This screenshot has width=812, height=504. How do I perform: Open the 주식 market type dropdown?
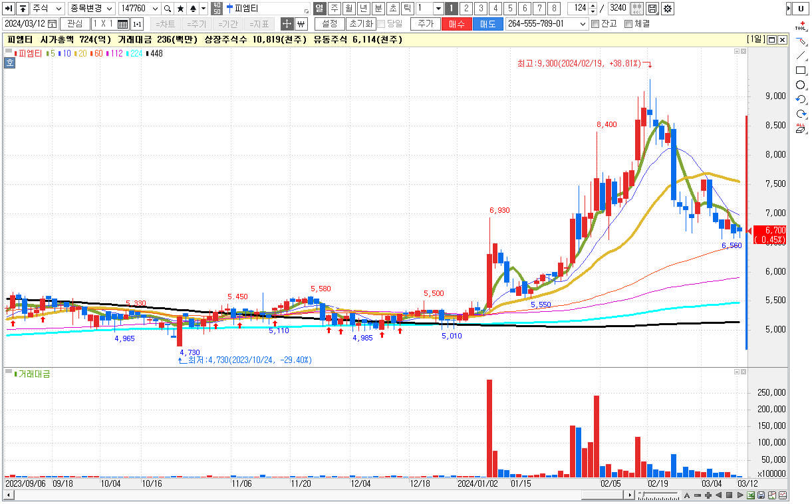[47, 9]
